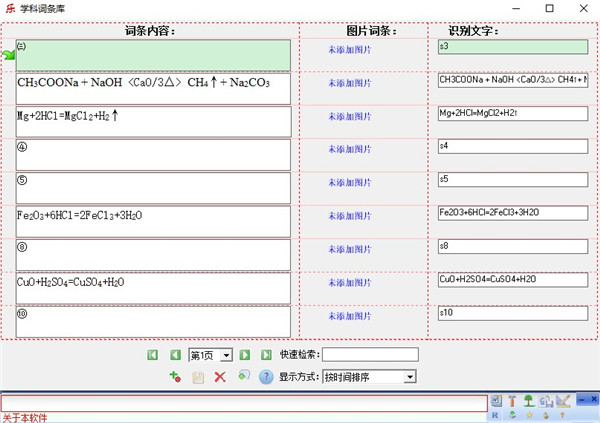This screenshot has height=423, width=600.
Task: Select the Mg+2HCl equation entry box
Action: coord(153,122)
